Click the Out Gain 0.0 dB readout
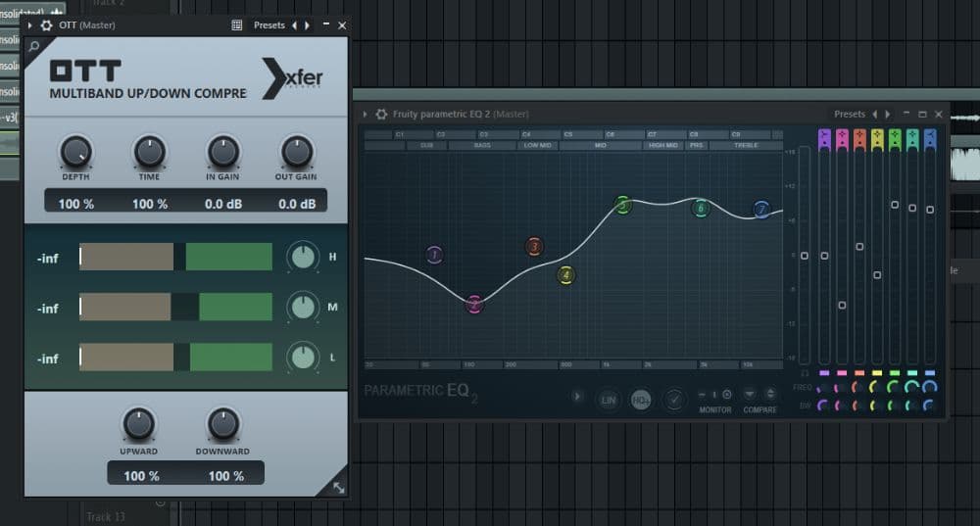The width and height of the screenshot is (980, 526). tap(297, 204)
